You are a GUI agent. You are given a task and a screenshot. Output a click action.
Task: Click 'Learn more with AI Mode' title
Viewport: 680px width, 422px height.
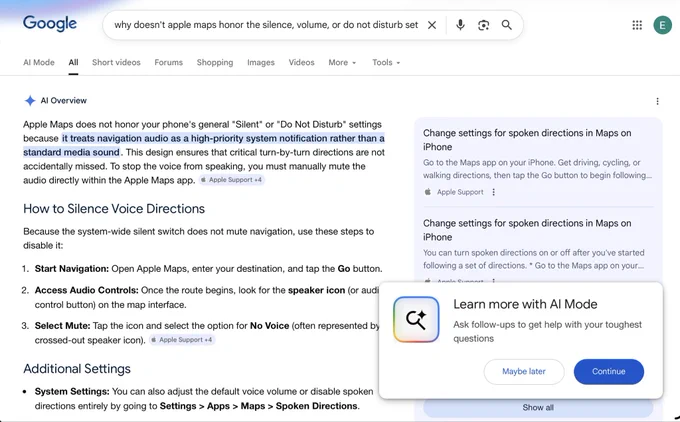525,304
